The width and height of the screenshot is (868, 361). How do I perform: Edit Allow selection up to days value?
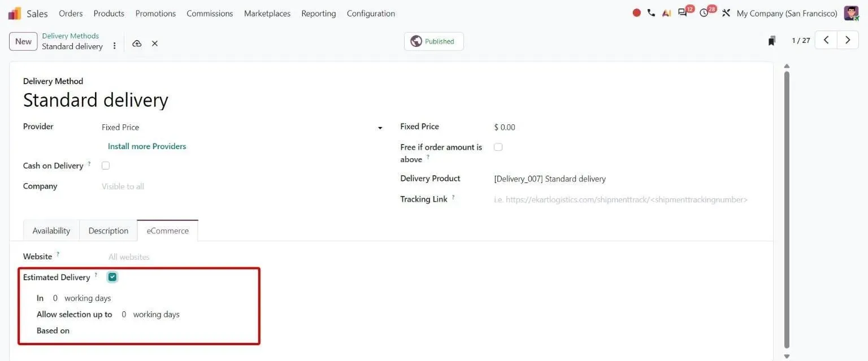tap(124, 314)
